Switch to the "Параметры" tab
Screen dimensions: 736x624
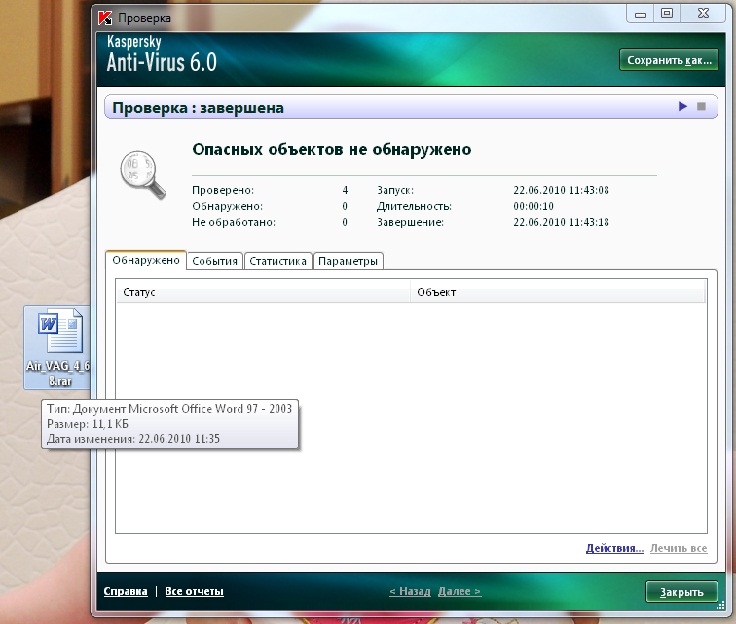(x=348, y=261)
